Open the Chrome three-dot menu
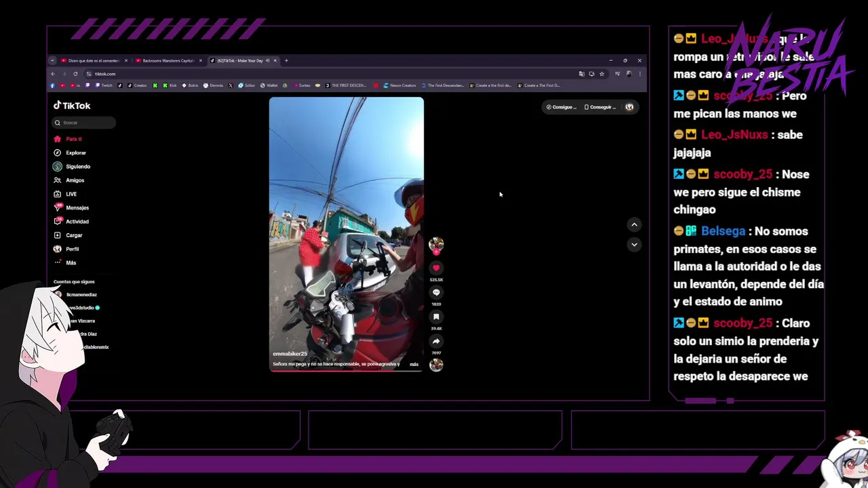Image resolution: width=868 pixels, height=488 pixels. pos(639,74)
